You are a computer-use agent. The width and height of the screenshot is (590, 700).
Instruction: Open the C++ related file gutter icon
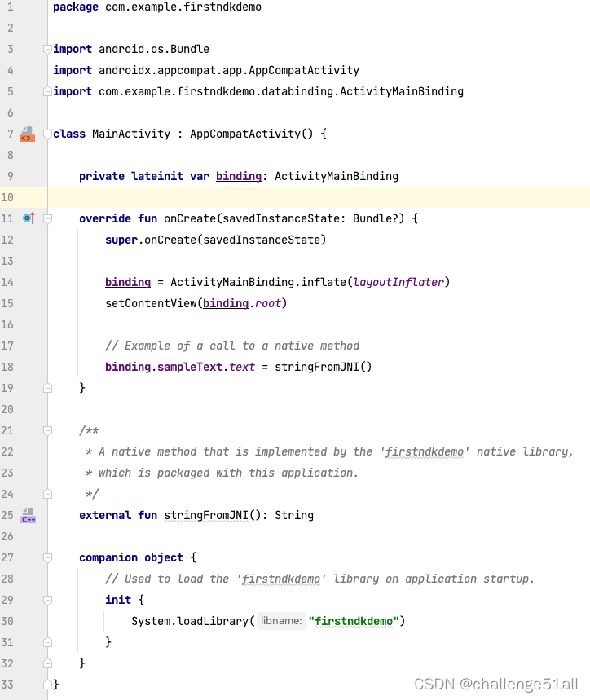click(29, 515)
